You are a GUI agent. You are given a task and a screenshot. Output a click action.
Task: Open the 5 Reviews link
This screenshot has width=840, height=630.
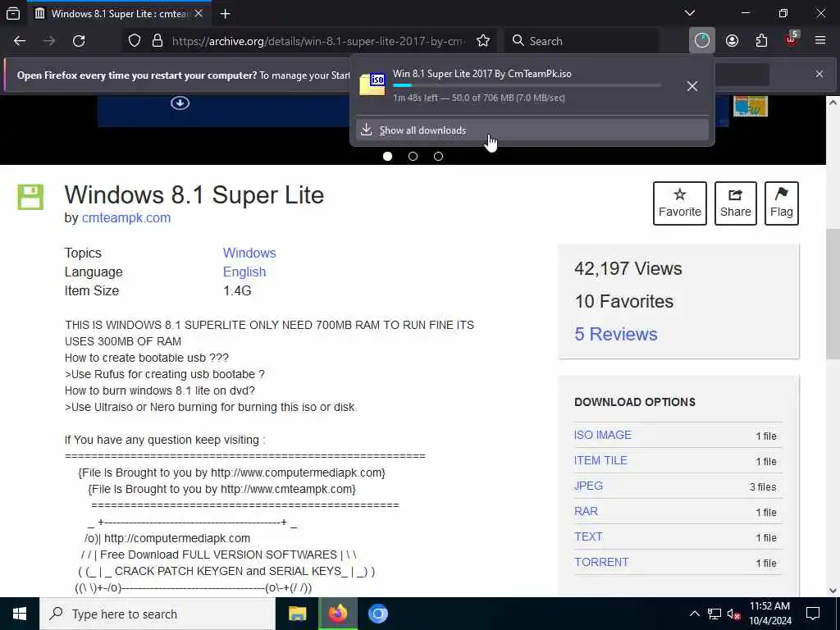tap(616, 335)
